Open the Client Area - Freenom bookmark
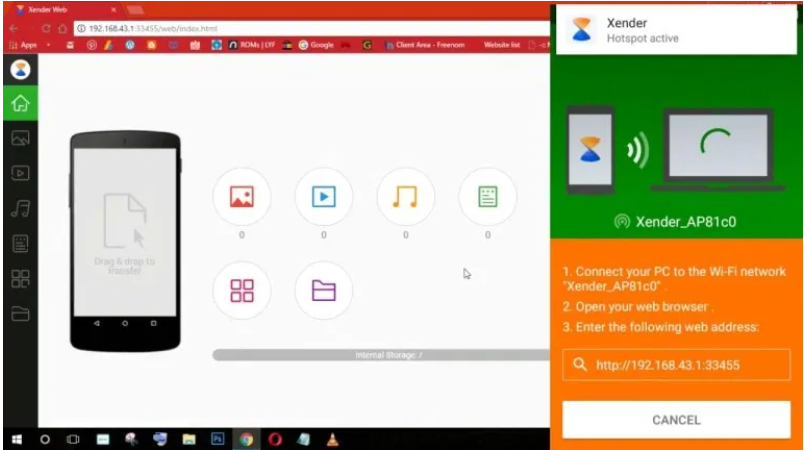 pos(420,45)
